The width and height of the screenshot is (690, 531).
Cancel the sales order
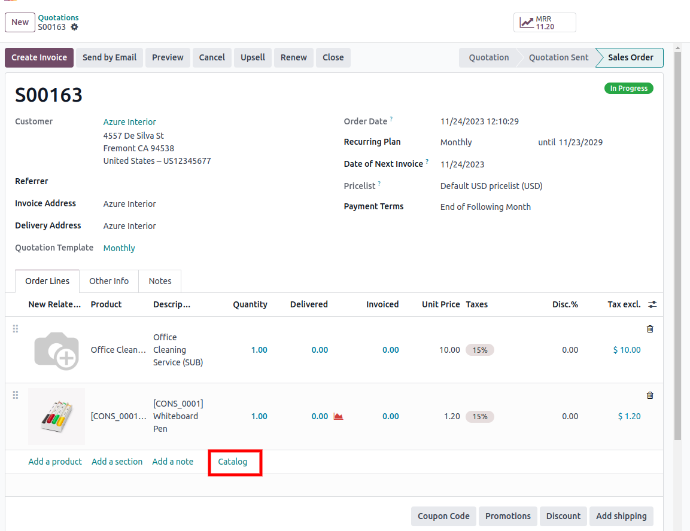212,58
